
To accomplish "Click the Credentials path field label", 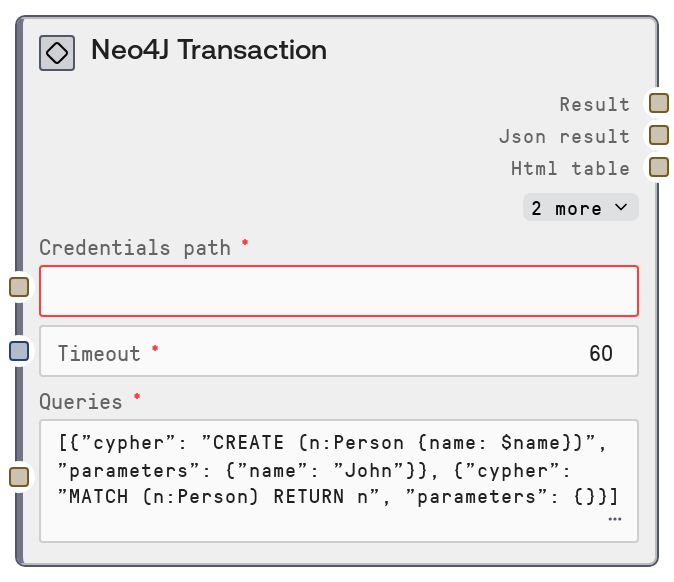I will click(x=134, y=247).
